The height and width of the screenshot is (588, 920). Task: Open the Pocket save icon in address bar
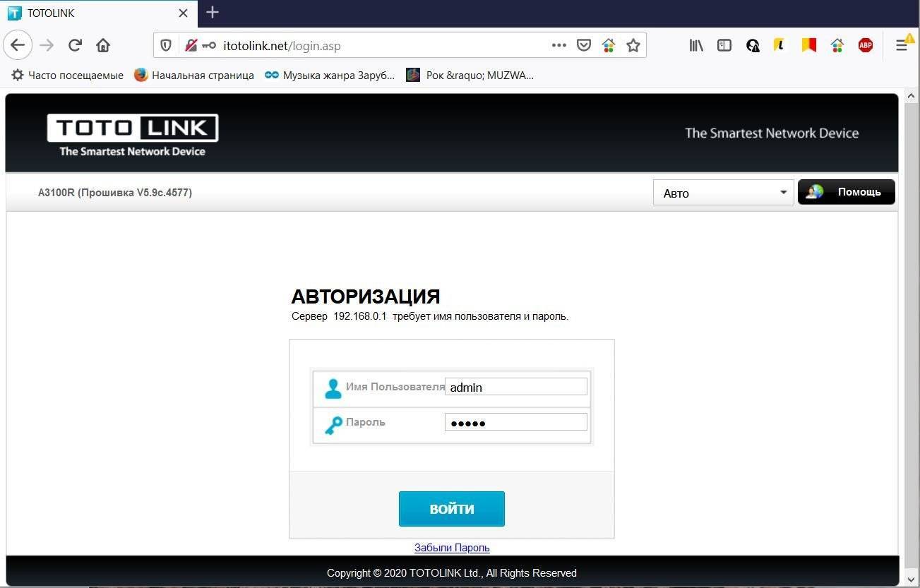click(x=584, y=46)
